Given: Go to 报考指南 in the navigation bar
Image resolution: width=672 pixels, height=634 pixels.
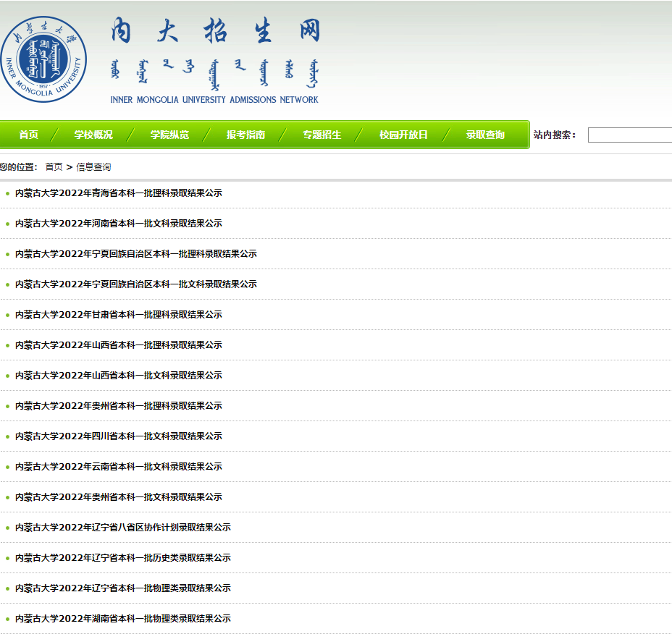Looking at the screenshot, I should pos(245,135).
